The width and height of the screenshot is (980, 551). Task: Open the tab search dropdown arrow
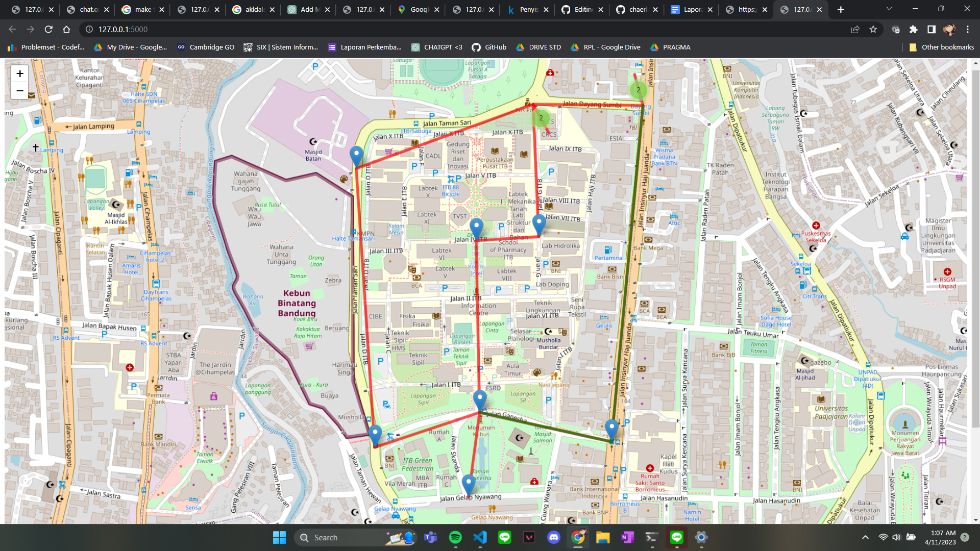[x=889, y=9]
